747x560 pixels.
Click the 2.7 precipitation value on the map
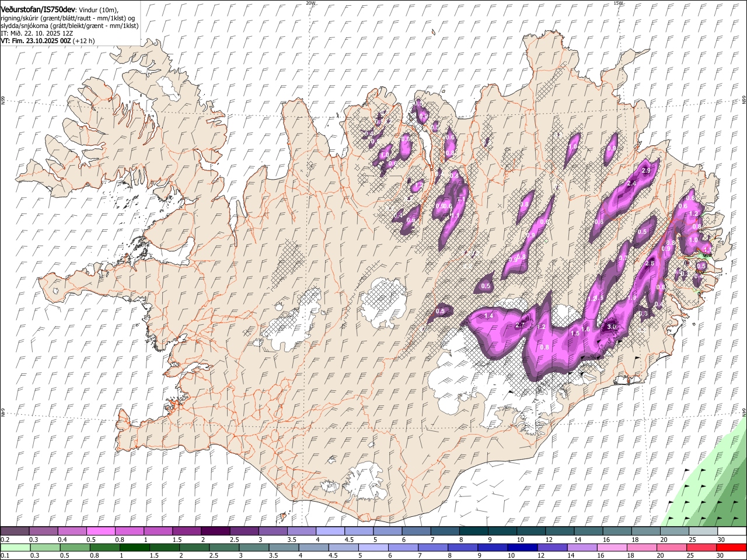coord(521,325)
